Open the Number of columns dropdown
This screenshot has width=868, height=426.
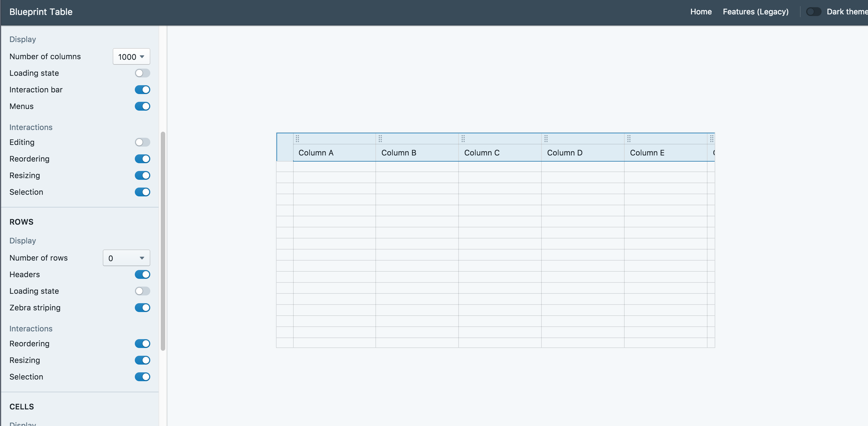(x=131, y=56)
